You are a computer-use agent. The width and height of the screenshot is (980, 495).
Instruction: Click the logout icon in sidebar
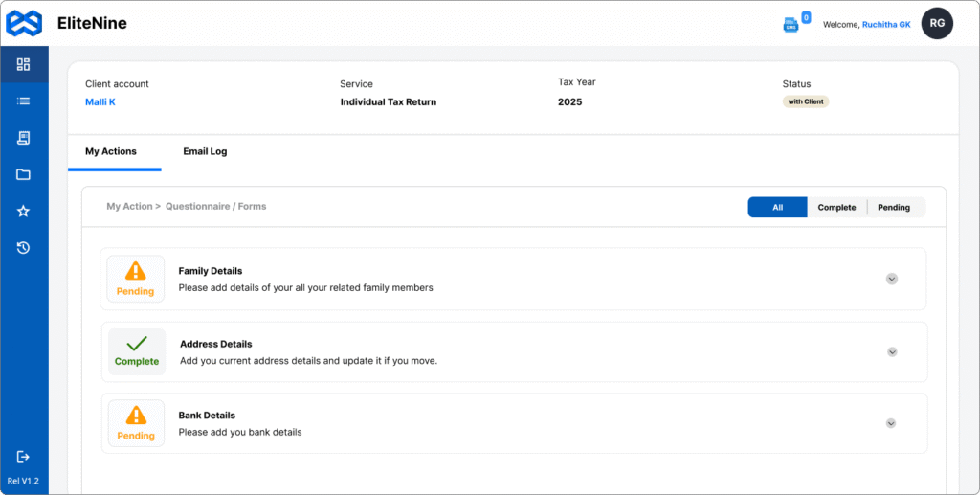coord(24,457)
